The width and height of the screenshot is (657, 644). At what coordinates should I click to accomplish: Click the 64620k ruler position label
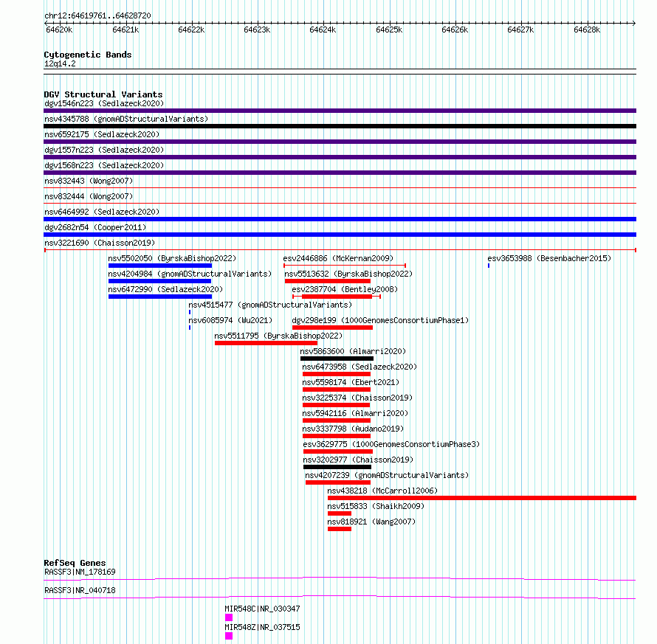click(x=59, y=30)
